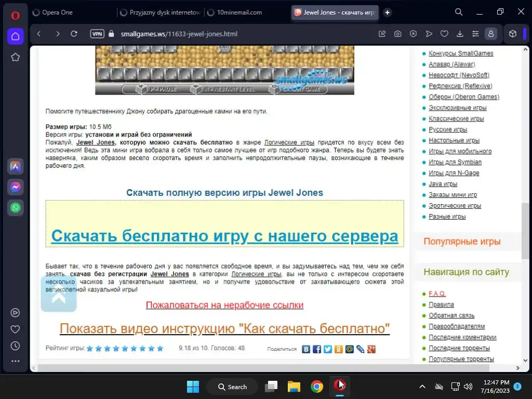Open the Easy Setup sliders icon
This screenshot has height=399, width=532.
tap(475, 34)
